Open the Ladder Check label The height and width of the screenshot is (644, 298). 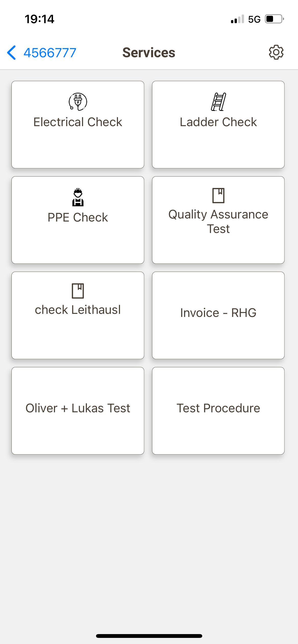click(218, 122)
